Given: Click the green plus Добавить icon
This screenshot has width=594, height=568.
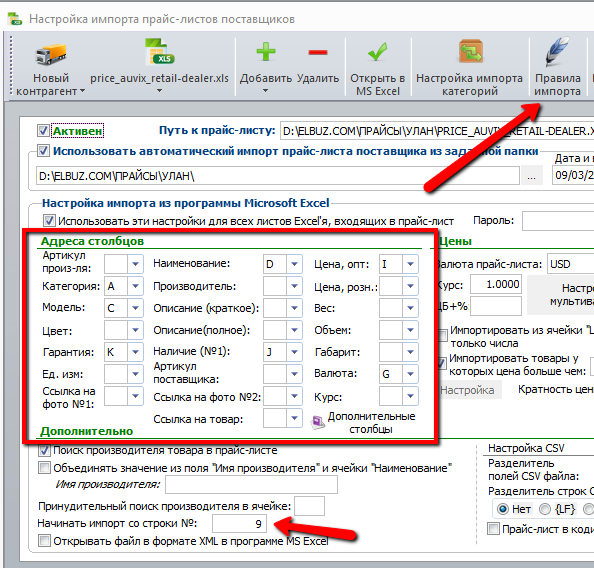Looking at the screenshot, I should point(266,52).
